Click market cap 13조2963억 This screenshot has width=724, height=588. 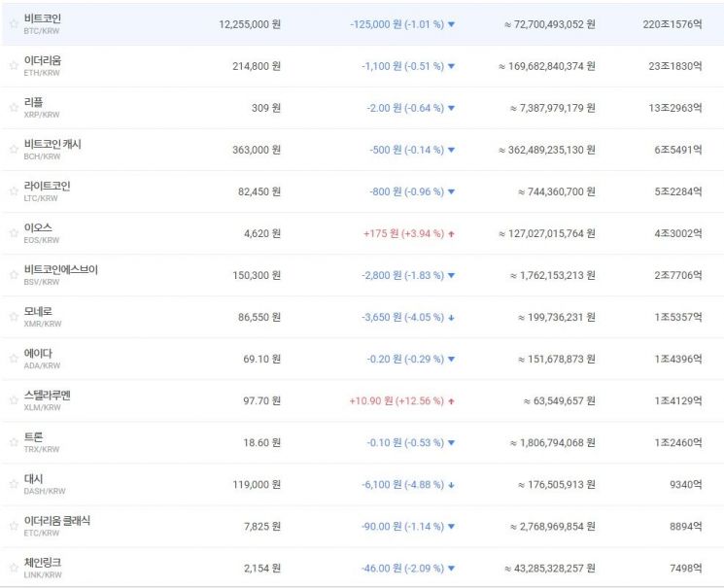(x=675, y=108)
